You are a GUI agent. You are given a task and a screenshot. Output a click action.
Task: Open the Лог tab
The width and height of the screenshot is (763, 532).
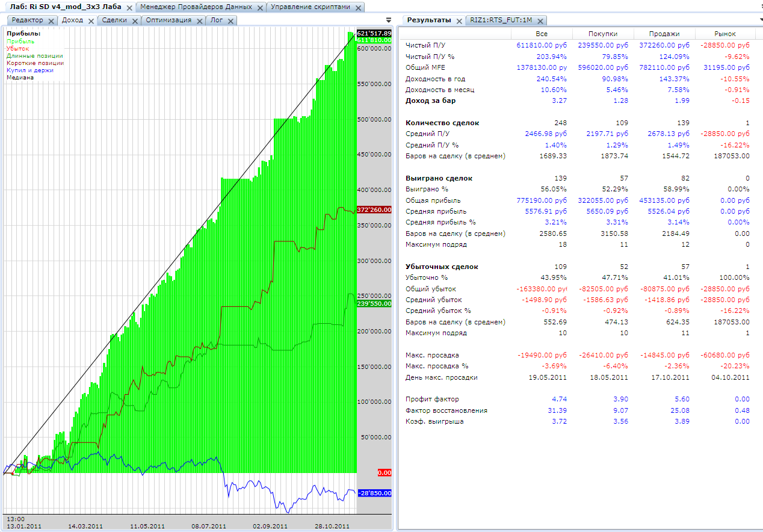click(x=215, y=20)
